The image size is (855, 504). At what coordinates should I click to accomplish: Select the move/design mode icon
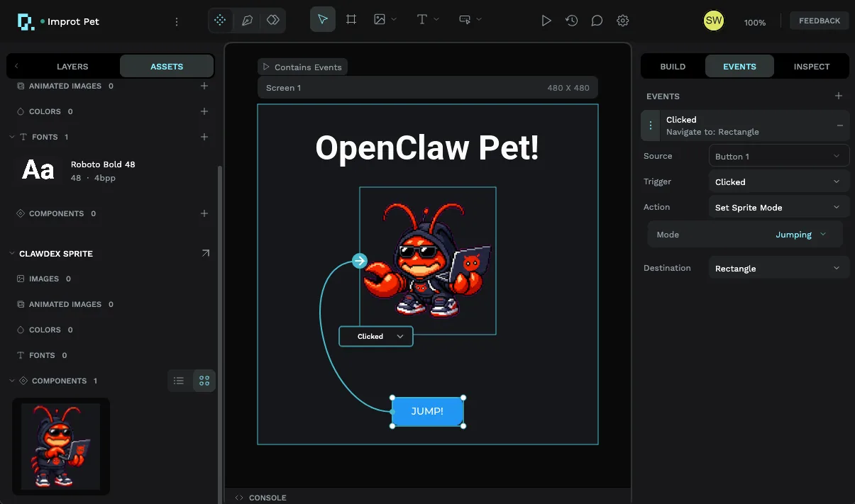[x=221, y=21]
